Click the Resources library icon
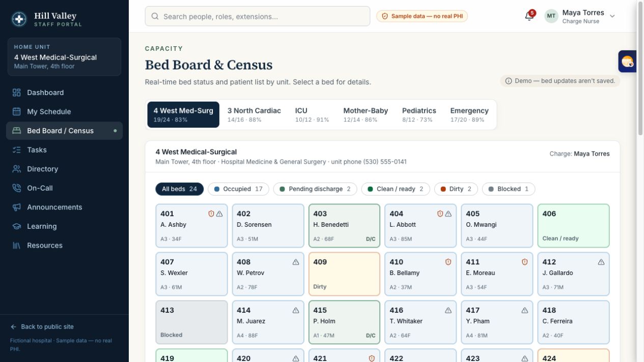 click(x=17, y=245)
